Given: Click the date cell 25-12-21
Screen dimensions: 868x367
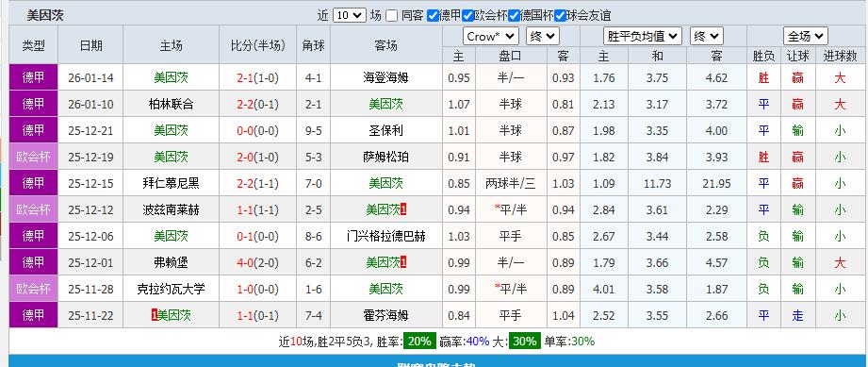Looking at the screenshot, I should tap(90, 131).
